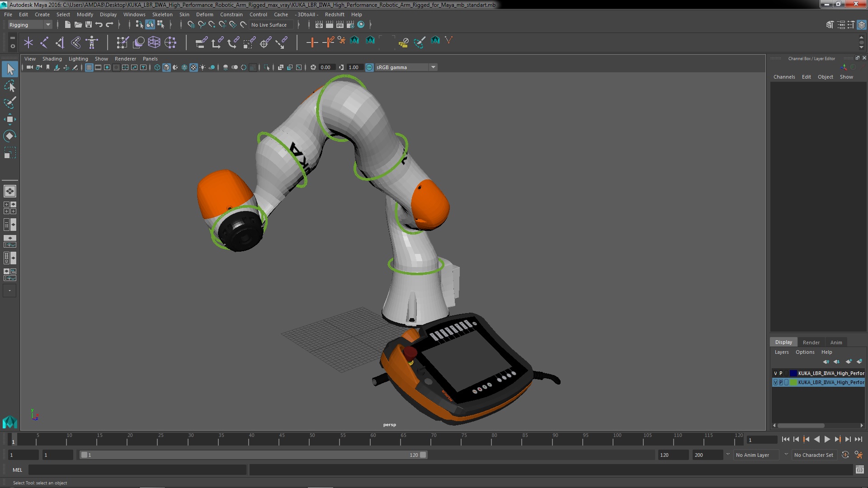Open Layers menu in Layer Editor

pyautogui.click(x=781, y=352)
